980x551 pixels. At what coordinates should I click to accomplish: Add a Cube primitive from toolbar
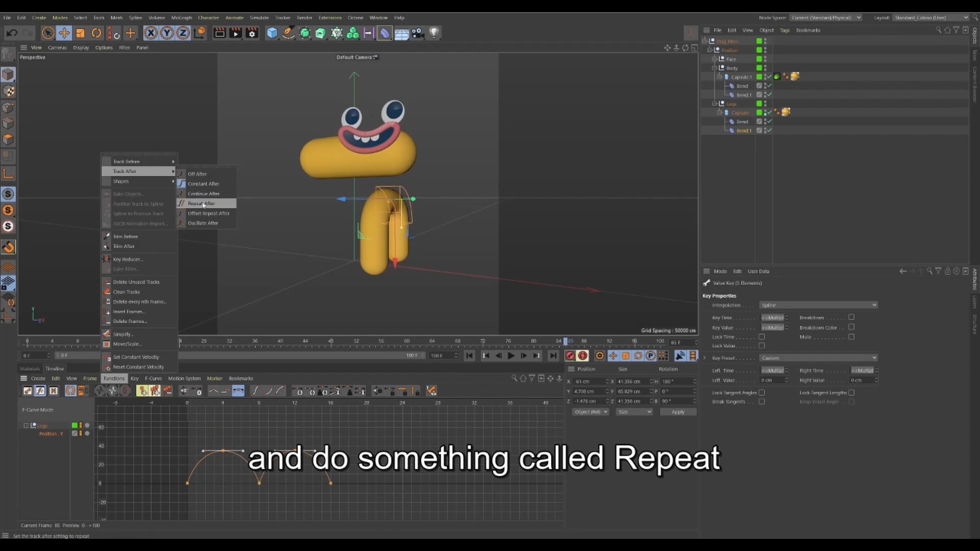tap(272, 33)
